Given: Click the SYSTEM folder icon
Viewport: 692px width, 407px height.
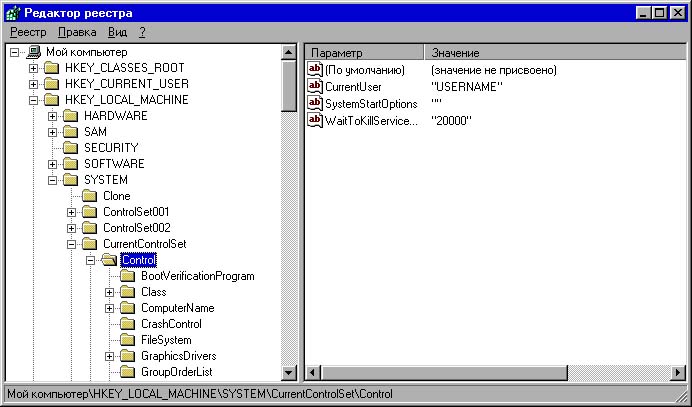Looking at the screenshot, I should pyautogui.click(x=70, y=180).
